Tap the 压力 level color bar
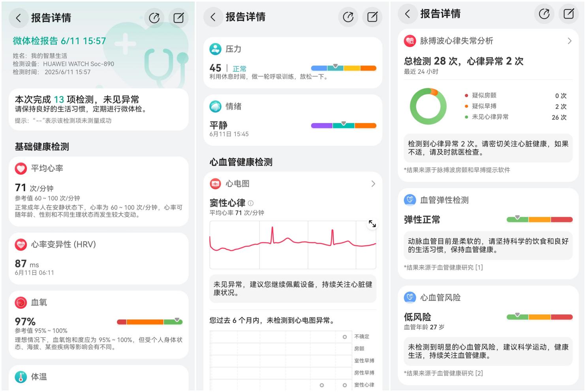The image size is (586, 392). (x=344, y=68)
